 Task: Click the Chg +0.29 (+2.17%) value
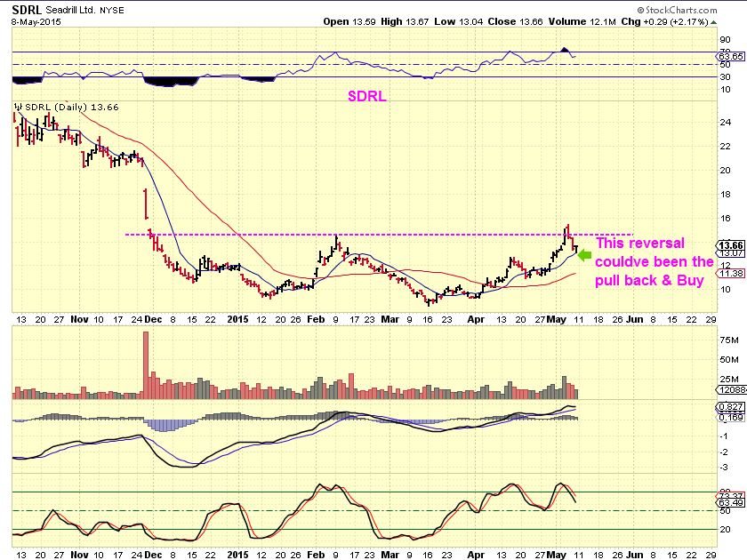[x=664, y=22]
